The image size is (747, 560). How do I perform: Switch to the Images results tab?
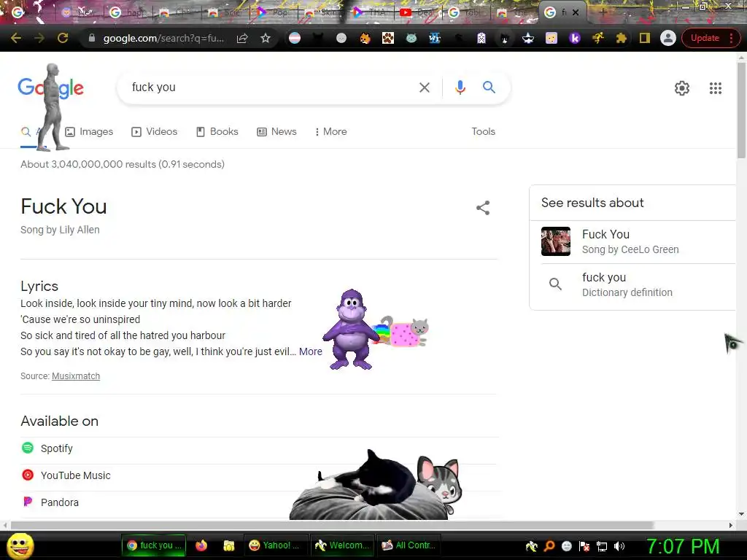click(89, 131)
